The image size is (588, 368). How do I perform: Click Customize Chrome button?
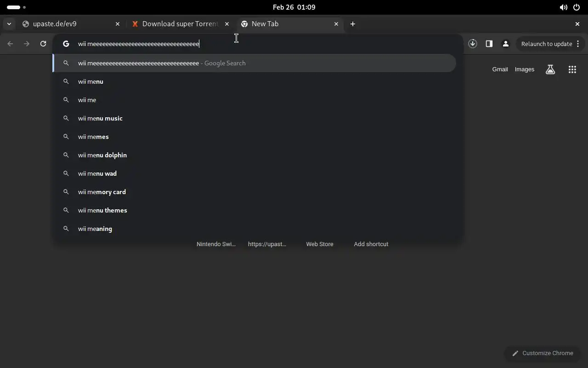click(543, 353)
